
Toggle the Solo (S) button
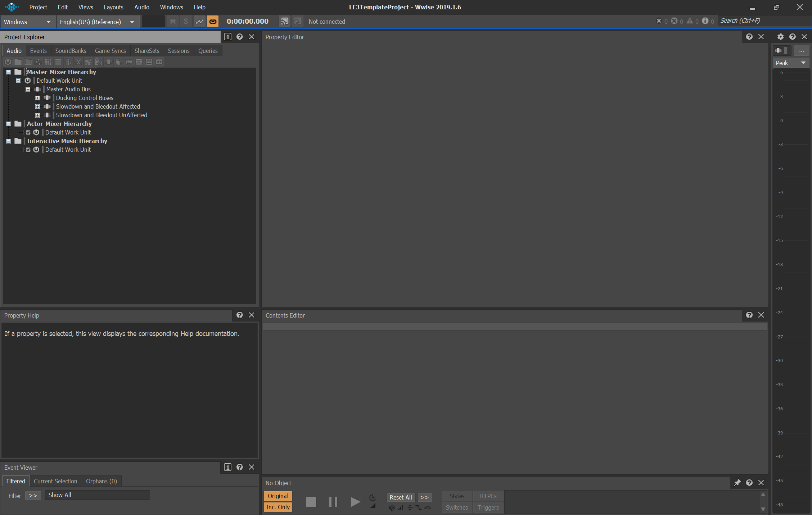186,22
